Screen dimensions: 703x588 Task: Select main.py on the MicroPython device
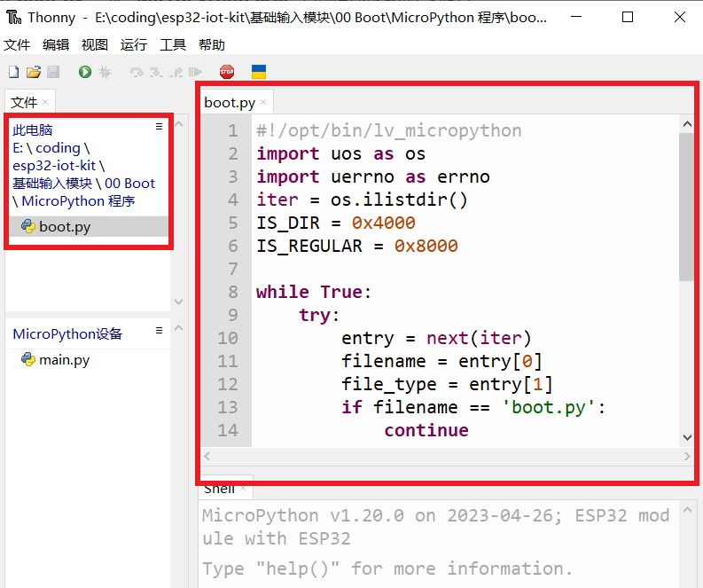[64, 360]
